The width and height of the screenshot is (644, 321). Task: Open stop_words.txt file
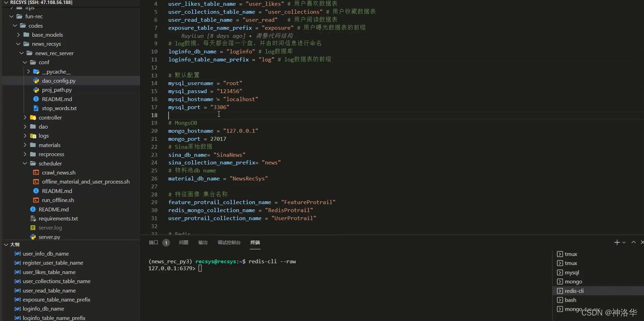point(59,108)
